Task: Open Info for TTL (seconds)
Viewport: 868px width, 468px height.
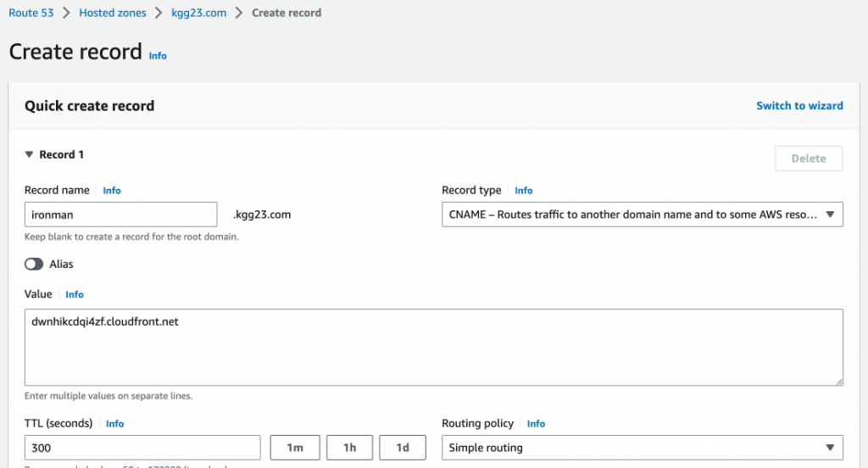Action: point(115,424)
